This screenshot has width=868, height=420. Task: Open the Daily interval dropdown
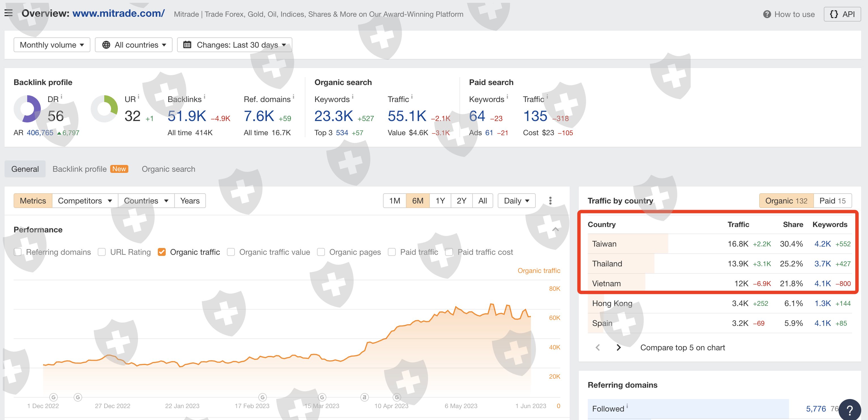[x=516, y=201]
